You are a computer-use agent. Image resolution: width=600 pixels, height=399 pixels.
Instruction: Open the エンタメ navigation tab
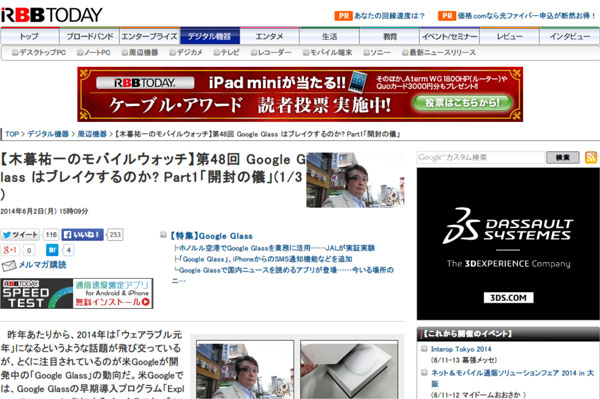click(x=269, y=36)
